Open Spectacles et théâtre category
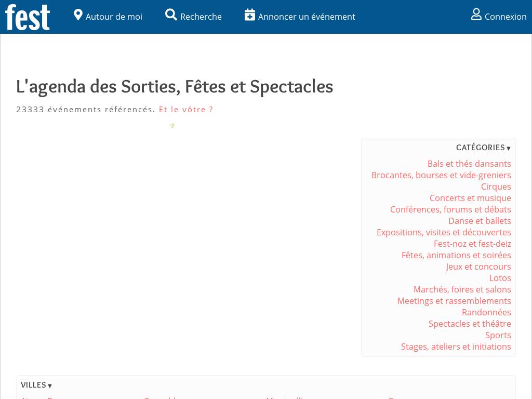 pos(470,324)
